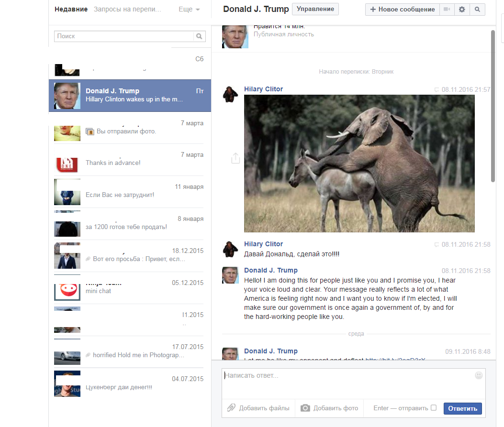Open the 'horrified Hold me in Photograp...' conversation
The height and width of the screenshot is (427, 504).
(x=130, y=352)
